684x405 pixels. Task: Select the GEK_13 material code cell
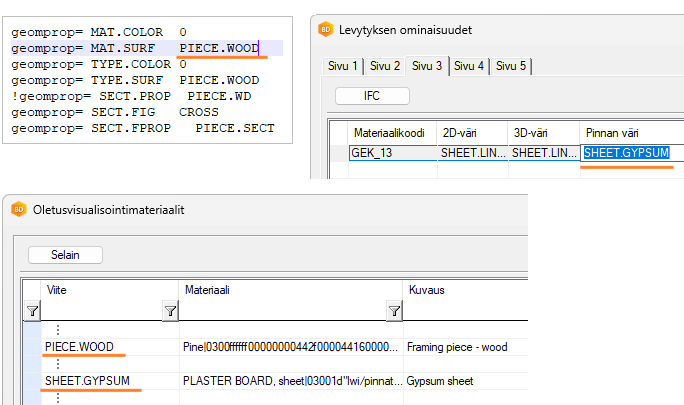tap(392, 153)
